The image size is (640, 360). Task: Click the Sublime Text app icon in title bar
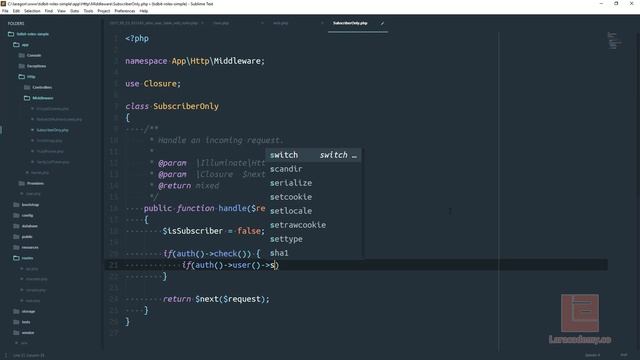pyautogui.click(x=3, y=4)
